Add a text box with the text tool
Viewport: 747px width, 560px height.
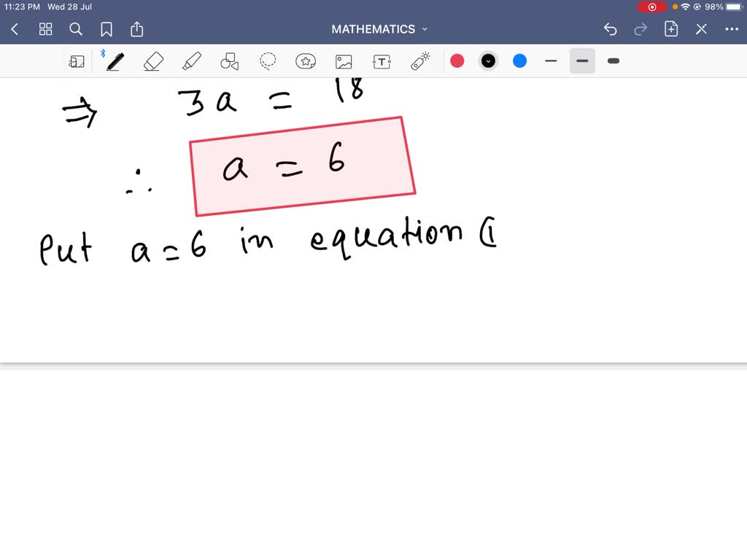point(382,61)
